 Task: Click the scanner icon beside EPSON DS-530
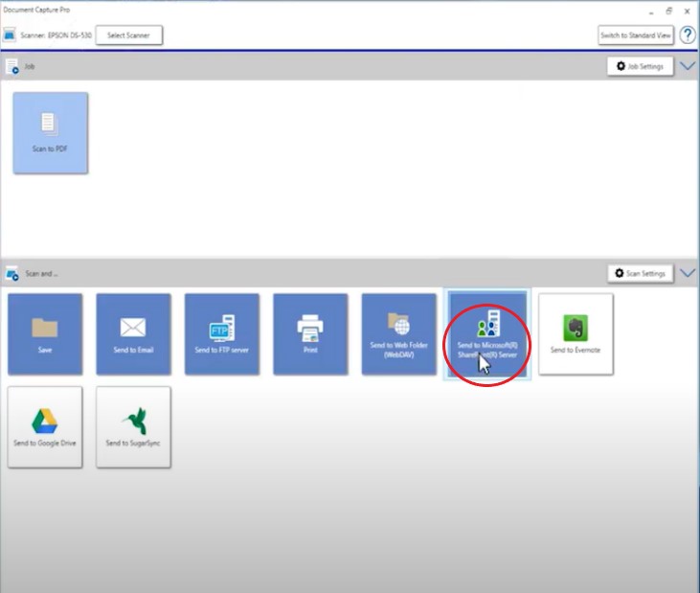pos(10,35)
